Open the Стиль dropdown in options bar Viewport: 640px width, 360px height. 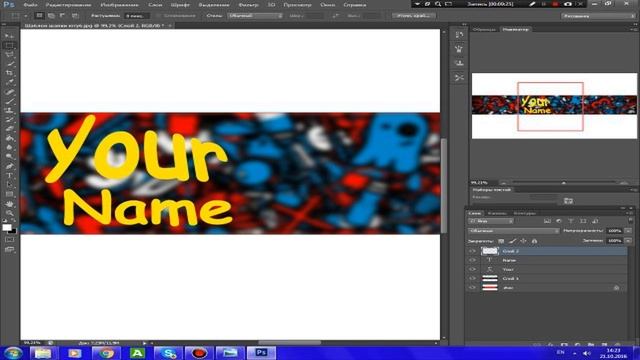[x=255, y=16]
